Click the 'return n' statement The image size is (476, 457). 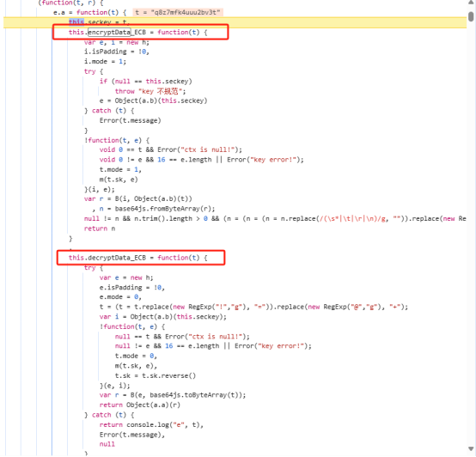(x=100, y=228)
